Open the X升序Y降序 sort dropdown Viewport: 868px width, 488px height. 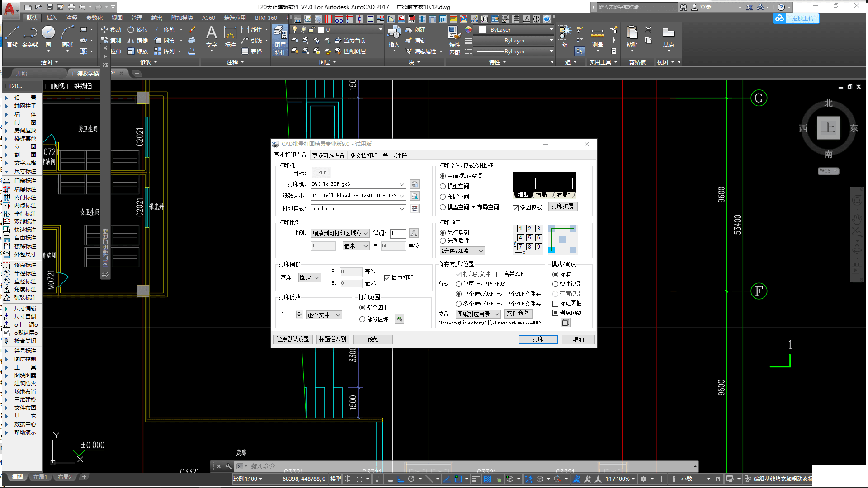click(x=462, y=251)
